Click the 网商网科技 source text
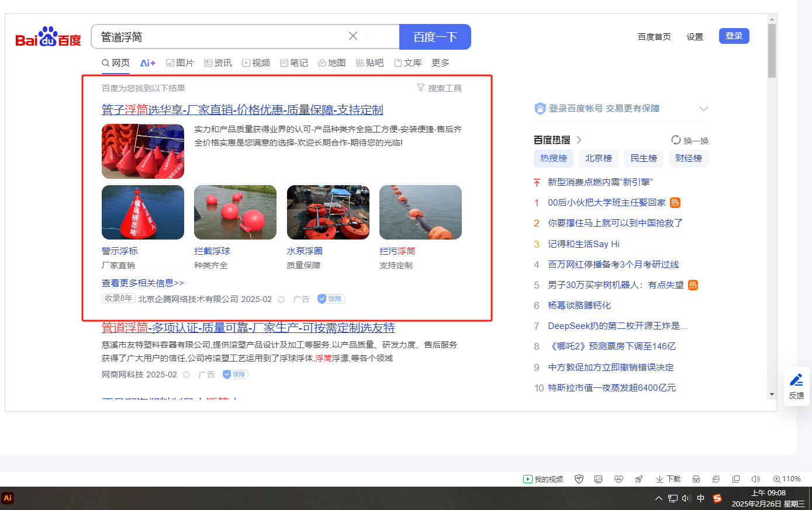812x510 pixels. click(123, 374)
